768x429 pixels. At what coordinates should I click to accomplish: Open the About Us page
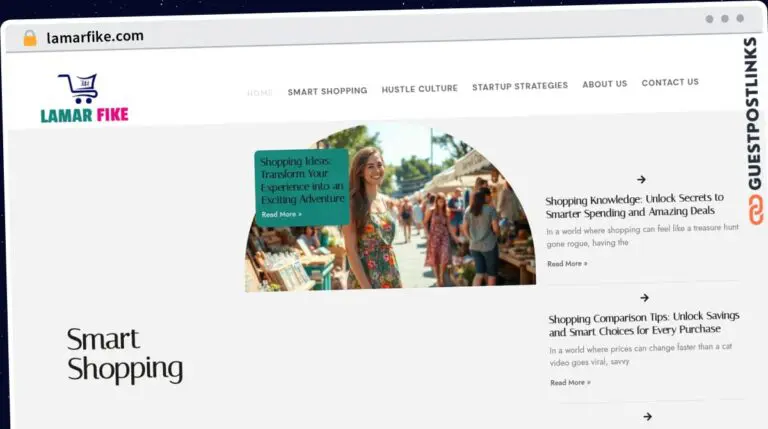(604, 84)
